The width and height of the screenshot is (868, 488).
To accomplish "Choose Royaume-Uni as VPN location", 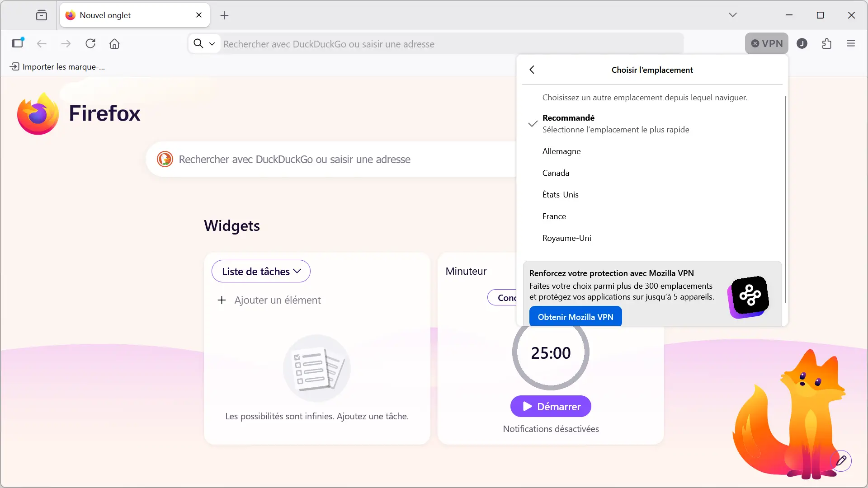I will click(x=652, y=238).
